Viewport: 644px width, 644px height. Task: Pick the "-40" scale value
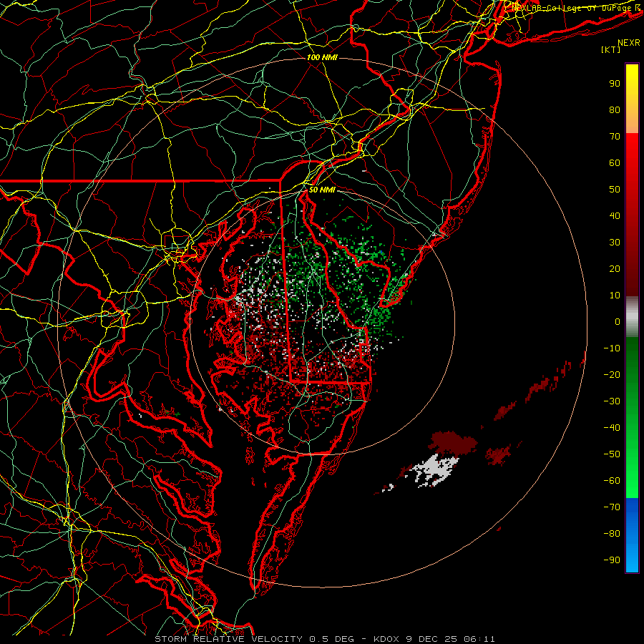point(612,428)
